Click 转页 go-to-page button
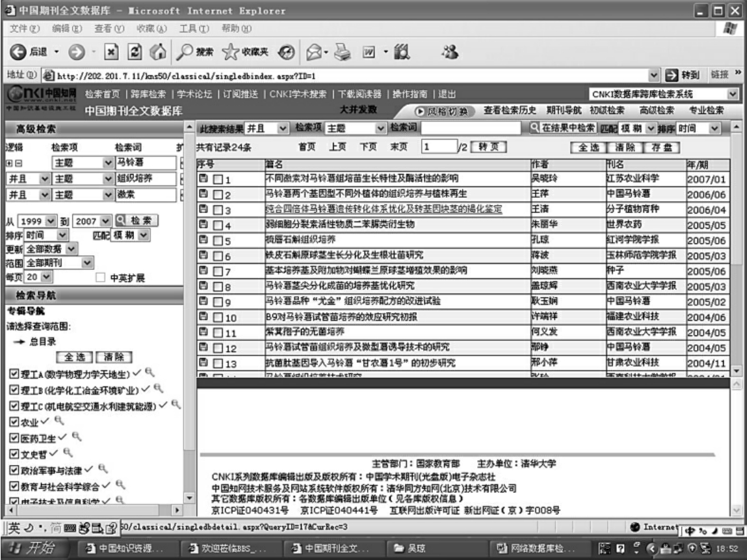 click(489, 146)
